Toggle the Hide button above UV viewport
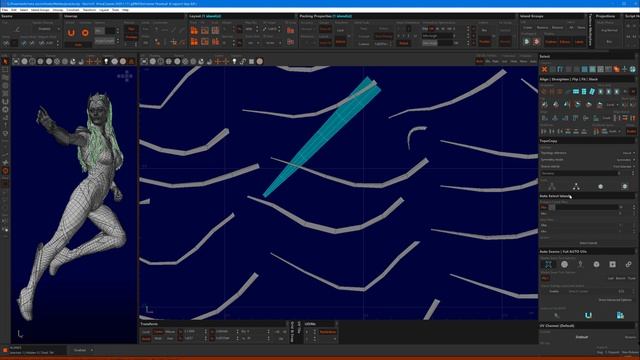Viewport: 640px width, 360px height. coord(514,61)
